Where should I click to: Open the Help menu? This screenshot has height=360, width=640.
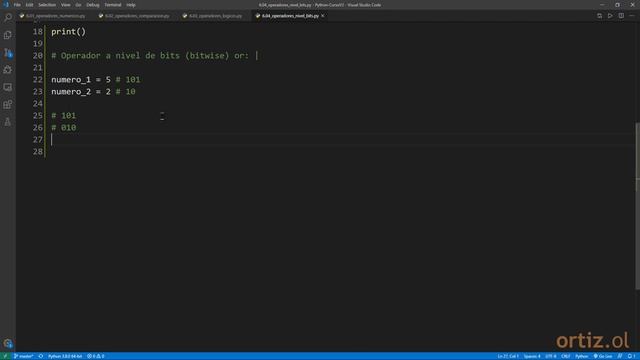point(131,5)
